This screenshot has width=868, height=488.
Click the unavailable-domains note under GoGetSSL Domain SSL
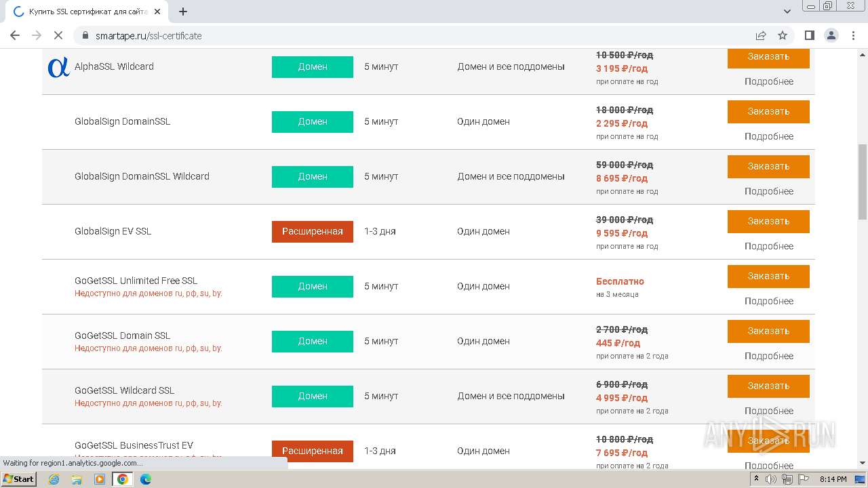click(149, 348)
